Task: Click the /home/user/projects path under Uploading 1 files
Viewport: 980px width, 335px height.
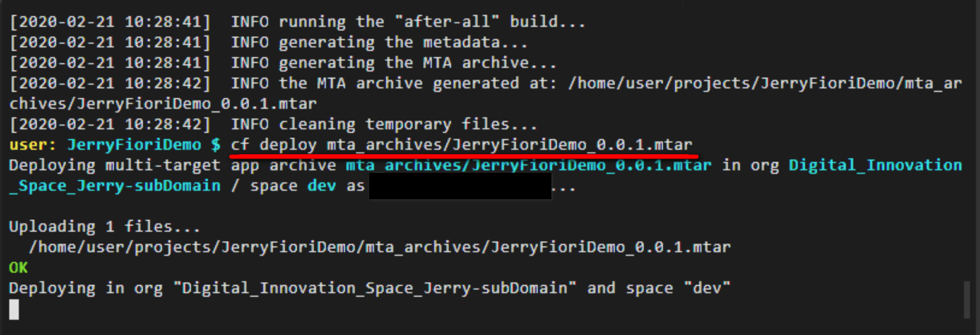Action: (380, 247)
